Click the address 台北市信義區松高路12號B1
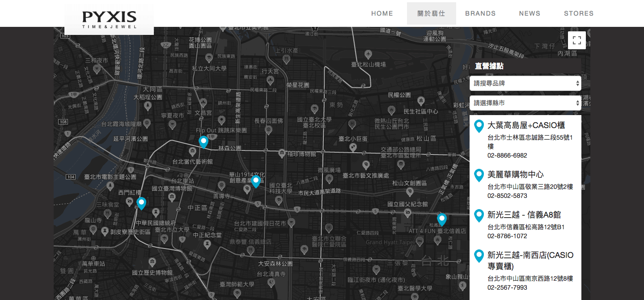This screenshot has width=644, height=300. coord(526,227)
